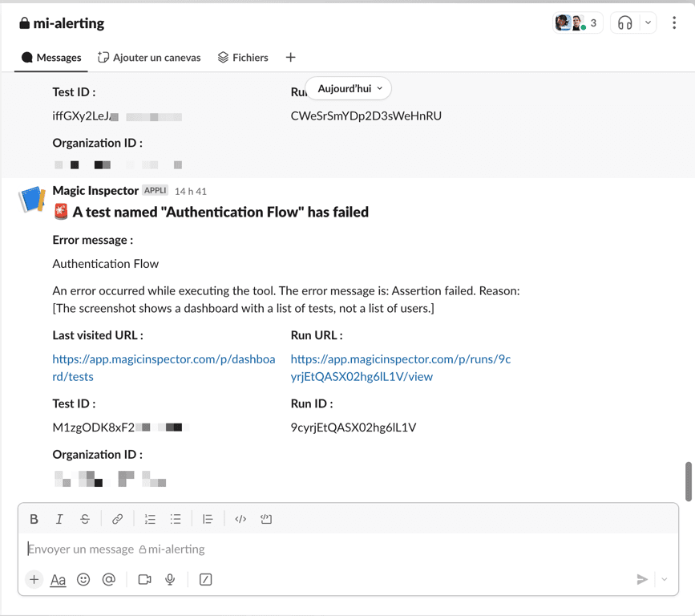The width and height of the screenshot is (695, 616).
Task: Record a video clip
Action: point(144,579)
